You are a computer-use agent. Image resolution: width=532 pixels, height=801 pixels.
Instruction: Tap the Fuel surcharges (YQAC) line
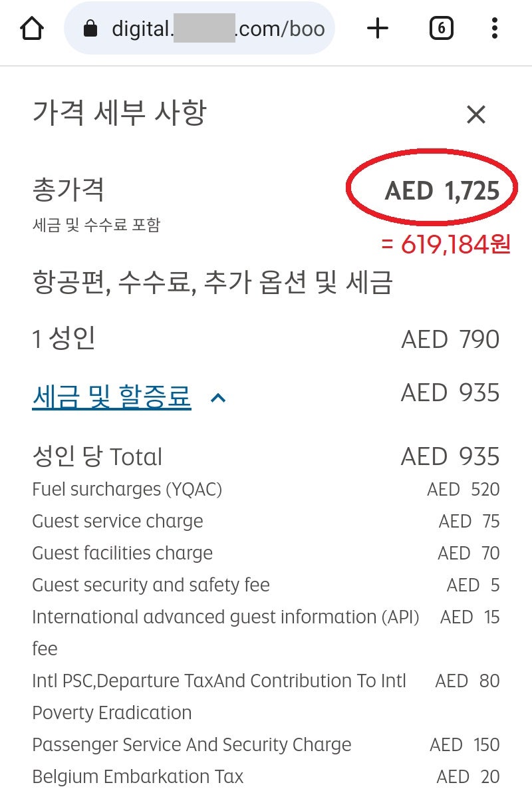tap(127, 490)
